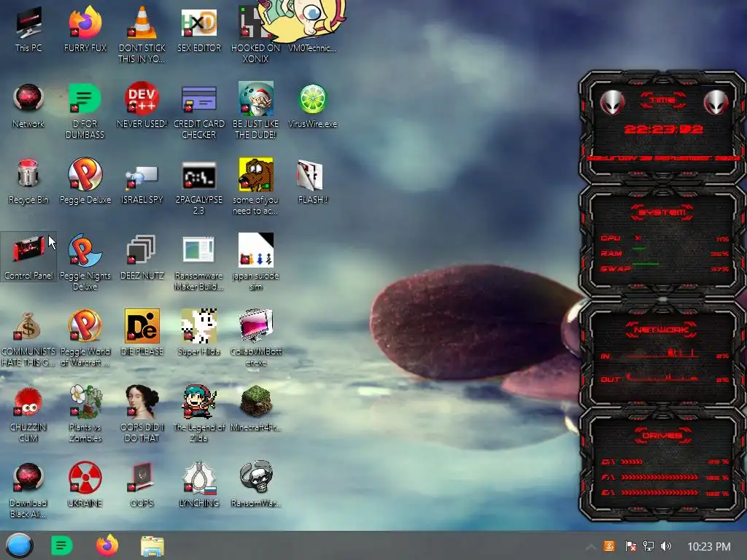Viewport: 747px width, 560px height.
Task: Click the left alien head on widget
Action: [612, 101]
